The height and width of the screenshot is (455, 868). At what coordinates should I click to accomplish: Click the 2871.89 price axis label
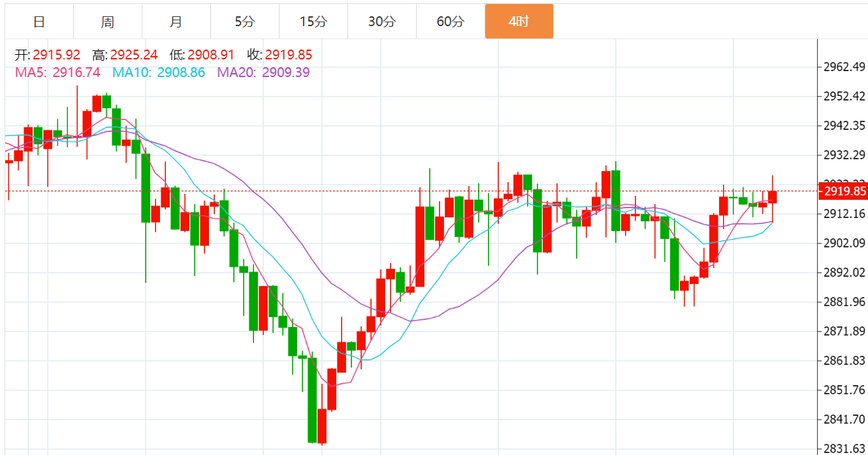(x=845, y=332)
